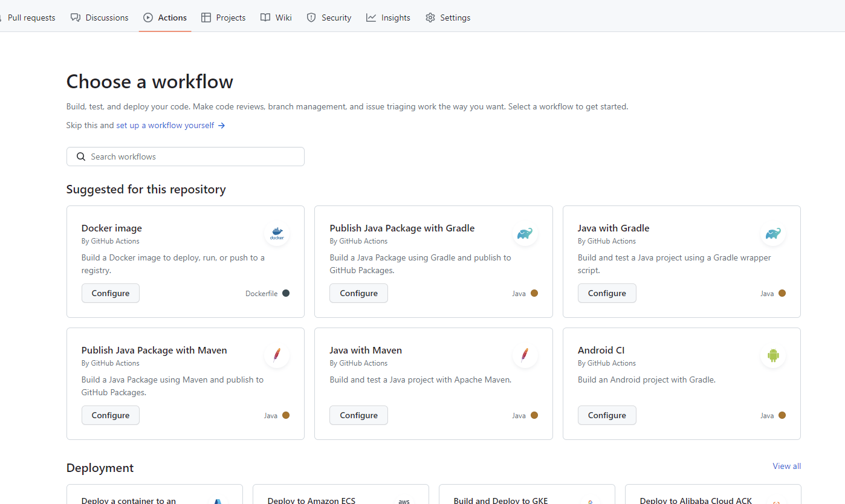Image resolution: width=845 pixels, height=504 pixels.
Task: Click the Build and Deploy to GKE card title
Action: point(500,500)
